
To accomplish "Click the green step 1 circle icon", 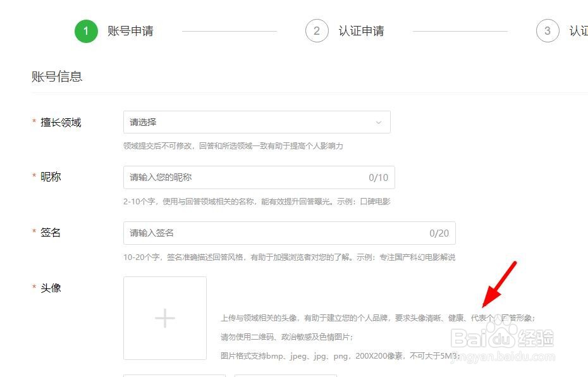I will pos(86,30).
